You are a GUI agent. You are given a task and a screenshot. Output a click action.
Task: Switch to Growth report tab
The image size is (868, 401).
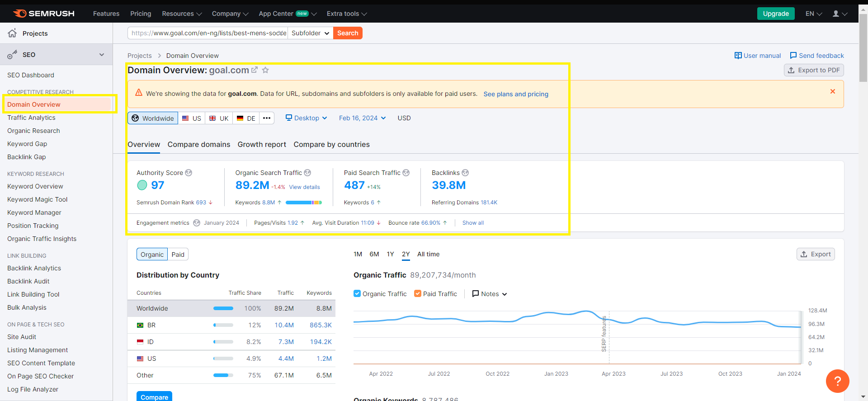(262, 144)
